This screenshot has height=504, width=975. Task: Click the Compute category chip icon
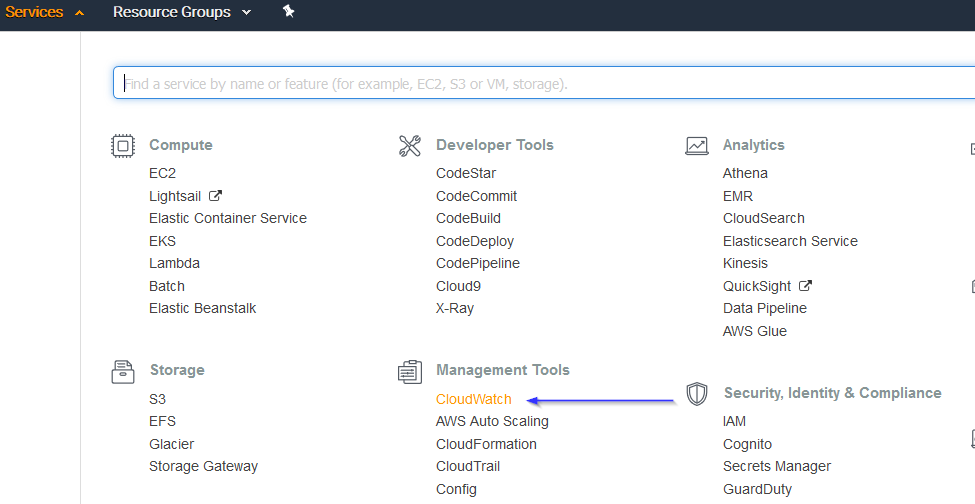click(x=122, y=146)
